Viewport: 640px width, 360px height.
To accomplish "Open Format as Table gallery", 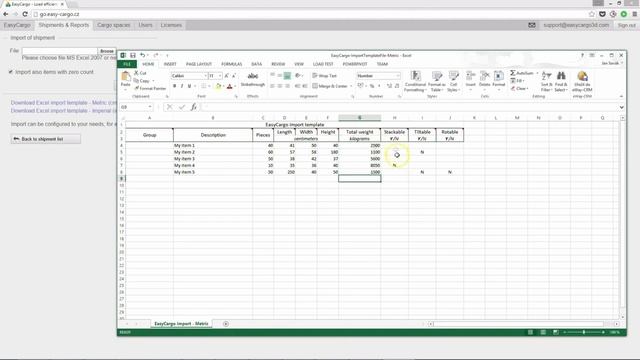I will [x=437, y=81].
